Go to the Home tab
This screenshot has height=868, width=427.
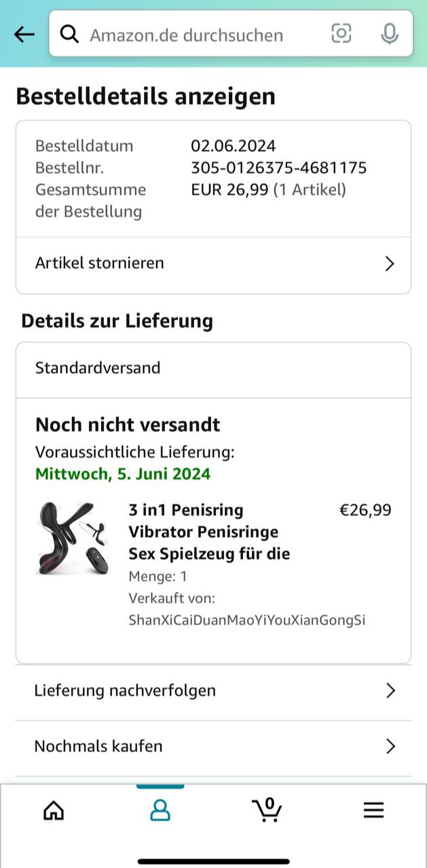pyautogui.click(x=54, y=810)
